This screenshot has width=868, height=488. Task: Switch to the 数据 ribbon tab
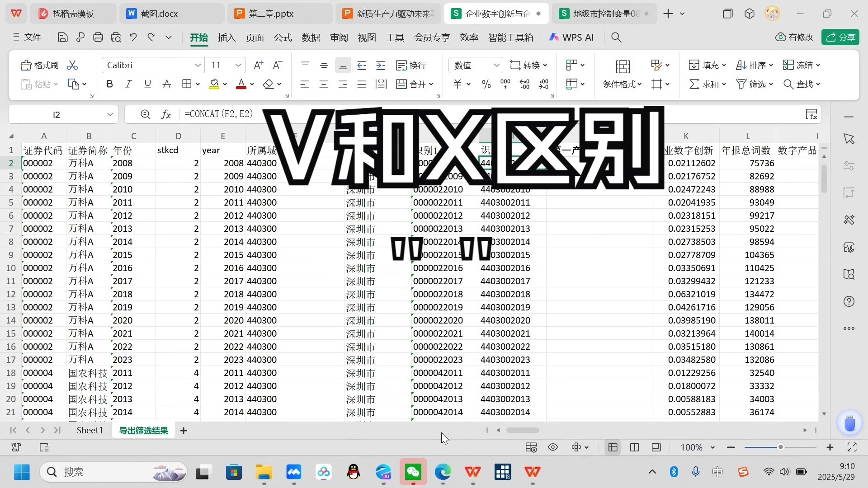(310, 38)
